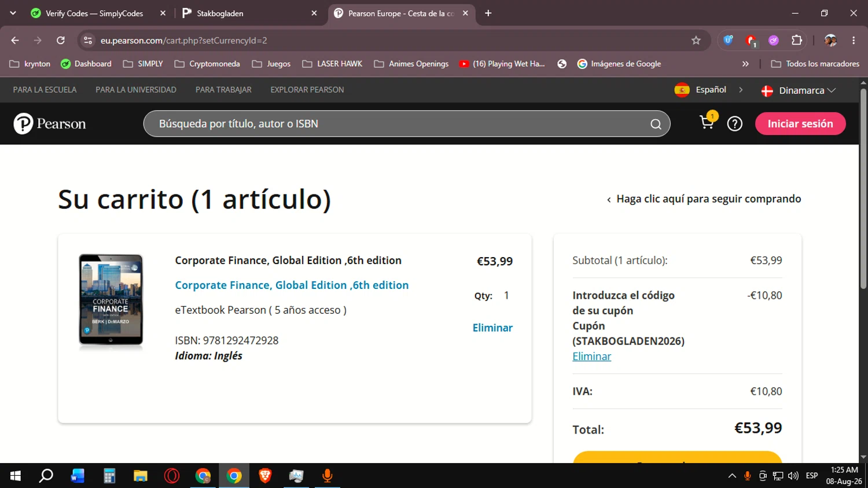Open PARA LA ESCUELA menu

pos(45,90)
